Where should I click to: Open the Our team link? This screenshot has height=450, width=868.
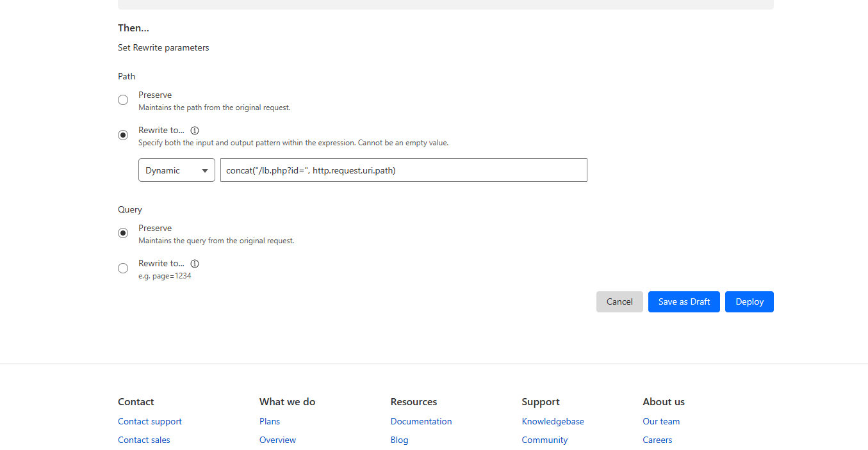coord(661,421)
